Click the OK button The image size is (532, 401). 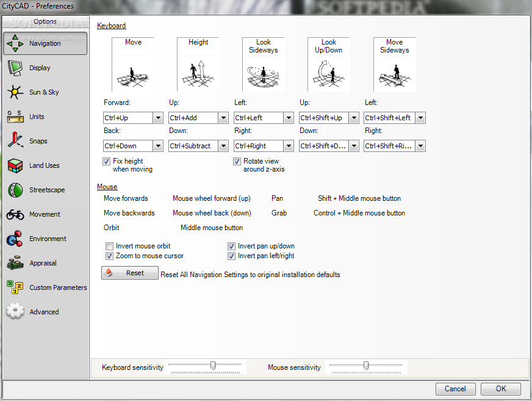pos(501,389)
